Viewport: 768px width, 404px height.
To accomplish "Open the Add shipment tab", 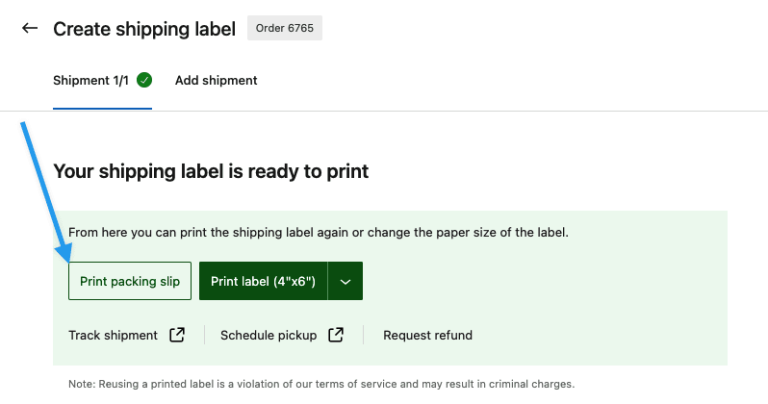I will (216, 80).
